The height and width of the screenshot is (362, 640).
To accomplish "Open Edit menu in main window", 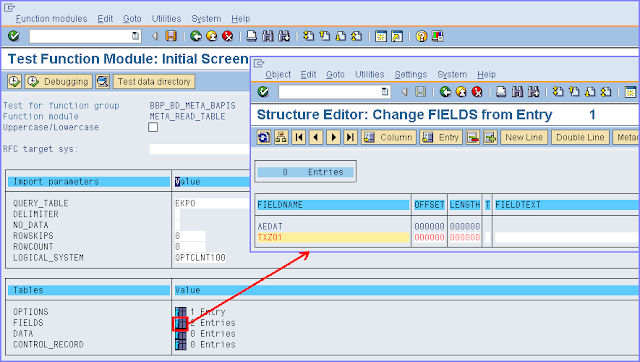I will [105, 19].
